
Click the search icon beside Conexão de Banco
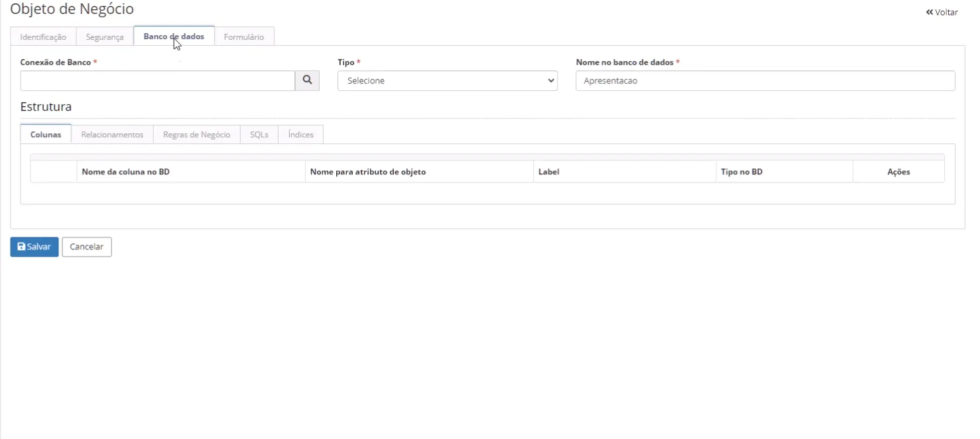[307, 80]
